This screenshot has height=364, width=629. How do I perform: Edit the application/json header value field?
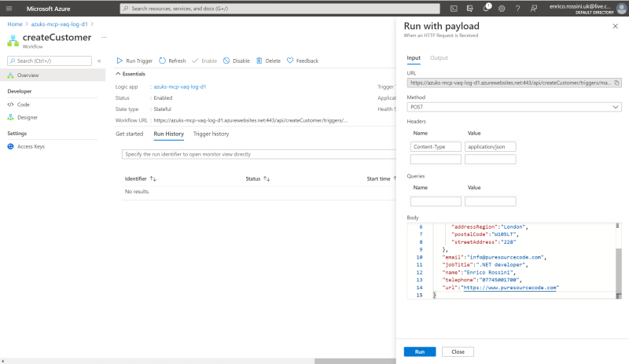click(x=490, y=147)
